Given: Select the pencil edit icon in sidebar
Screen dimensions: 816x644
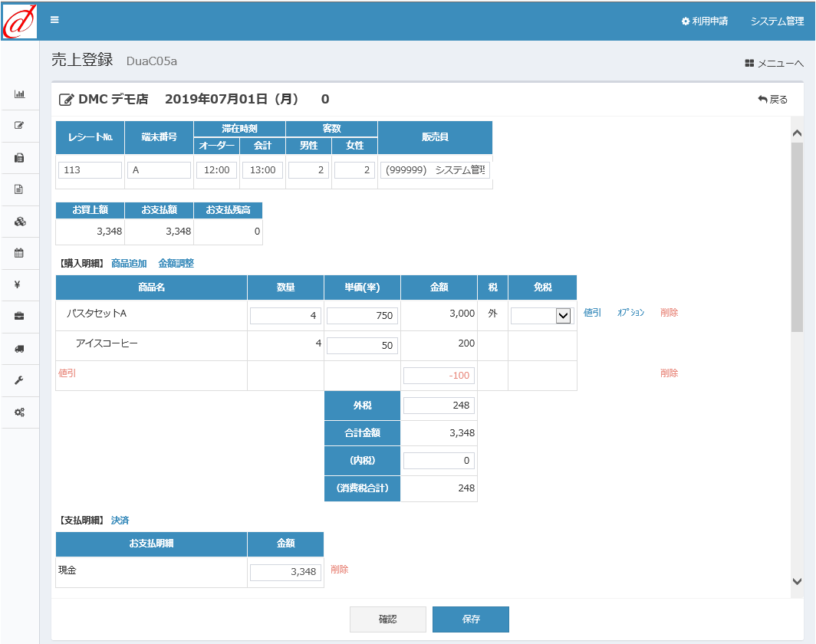Looking at the screenshot, I should point(19,125).
